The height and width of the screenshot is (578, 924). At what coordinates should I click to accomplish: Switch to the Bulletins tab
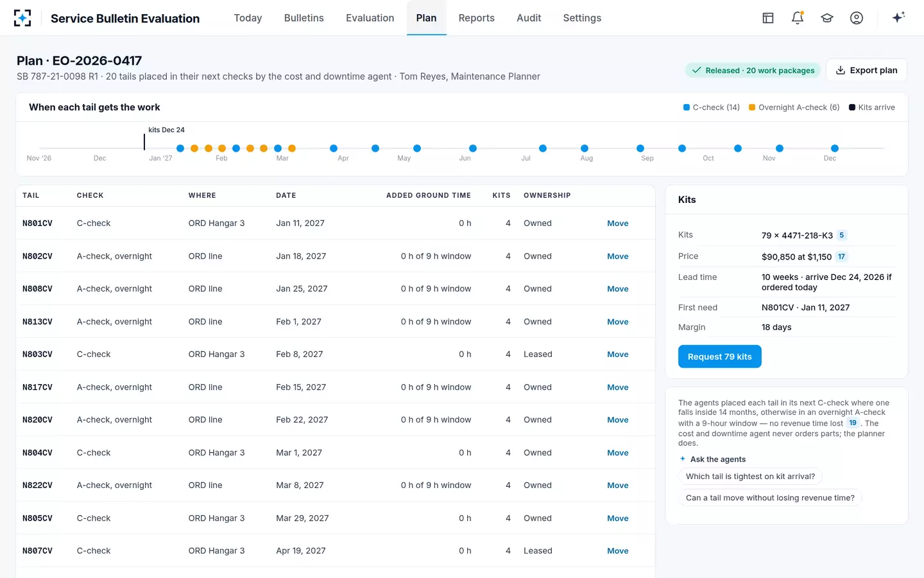coord(304,18)
